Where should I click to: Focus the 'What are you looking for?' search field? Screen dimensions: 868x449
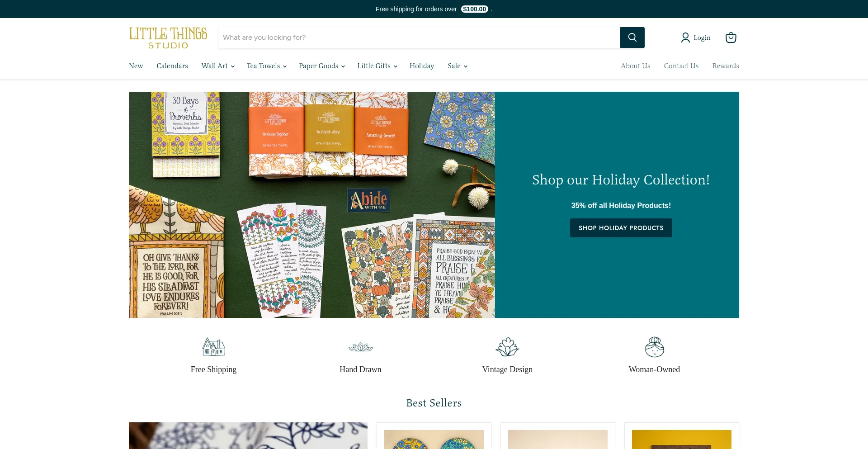(x=419, y=38)
